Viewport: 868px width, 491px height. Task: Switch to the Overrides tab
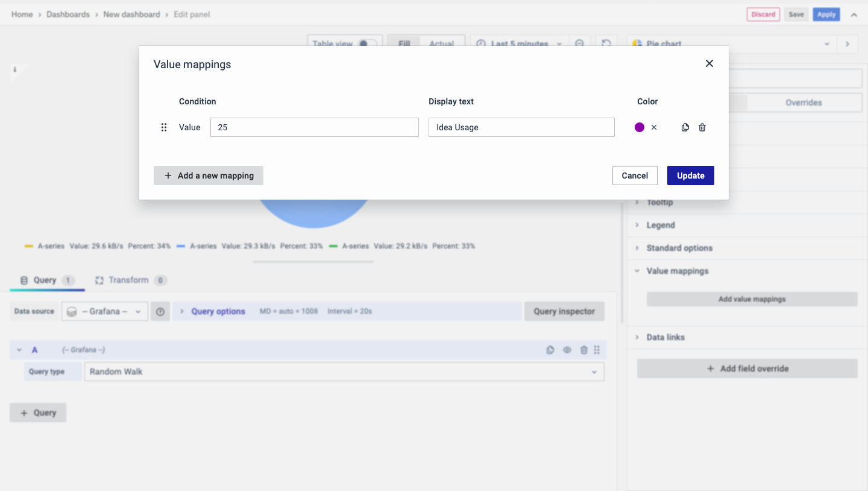point(804,103)
